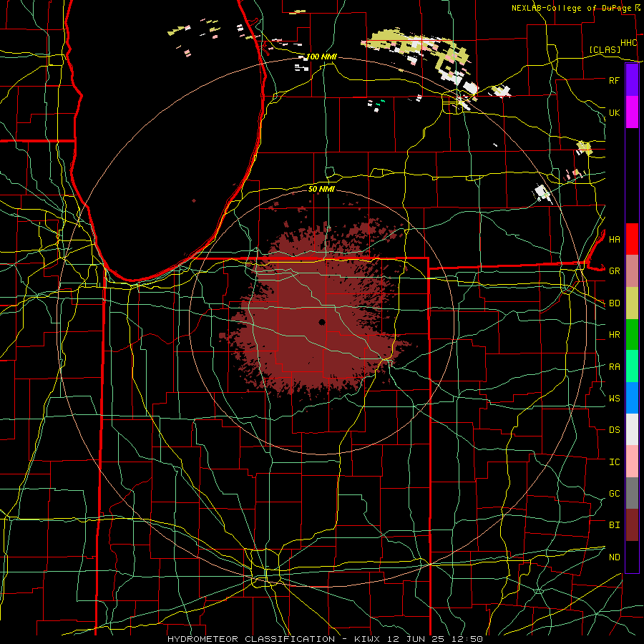Click the BD legend label
644x644 pixels.
[614, 303]
